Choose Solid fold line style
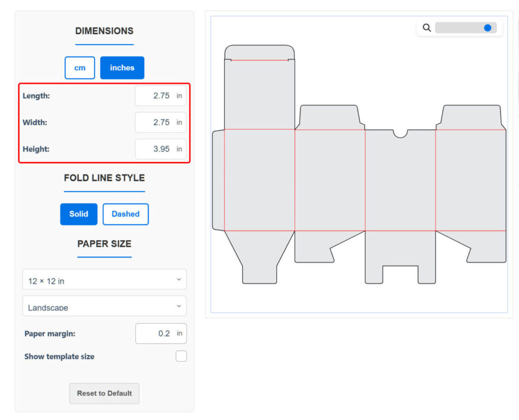 coord(79,214)
